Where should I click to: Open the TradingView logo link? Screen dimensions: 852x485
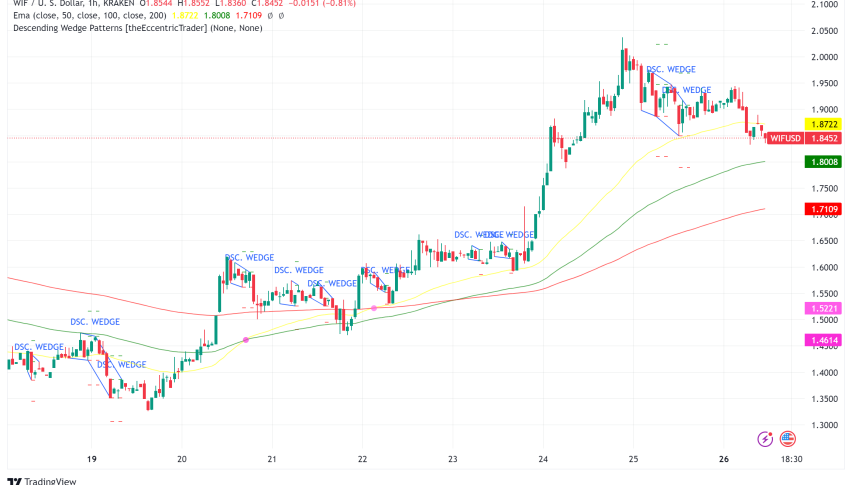(42, 481)
